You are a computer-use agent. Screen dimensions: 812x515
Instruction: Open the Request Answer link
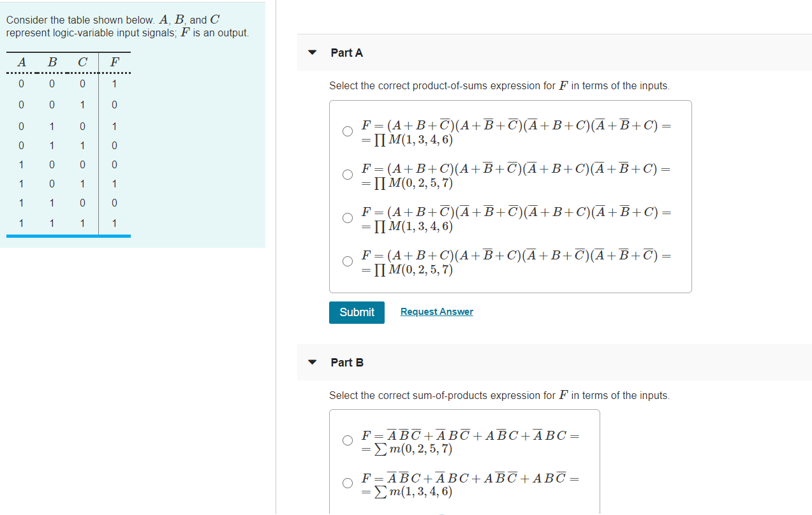point(436,311)
